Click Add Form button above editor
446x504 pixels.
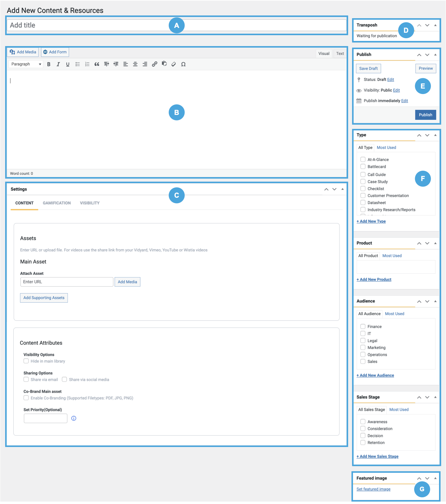[55, 52]
